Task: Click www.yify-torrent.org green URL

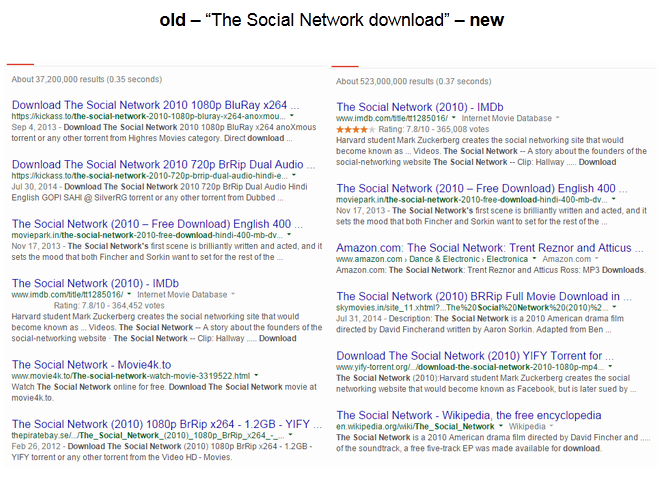Action: tap(470, 367)
